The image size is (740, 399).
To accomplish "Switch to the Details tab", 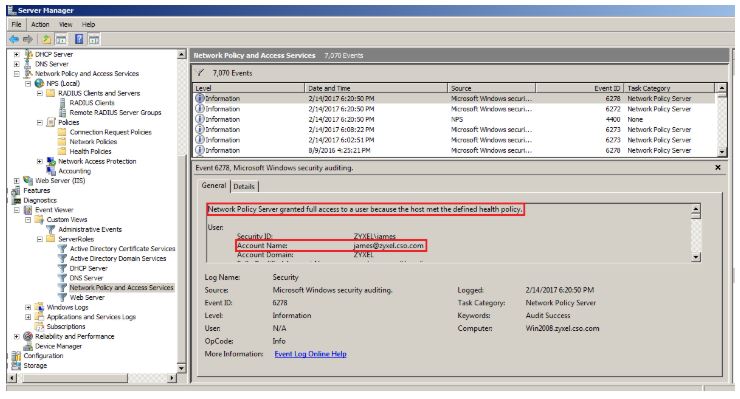I will click(x=244, y=187).
